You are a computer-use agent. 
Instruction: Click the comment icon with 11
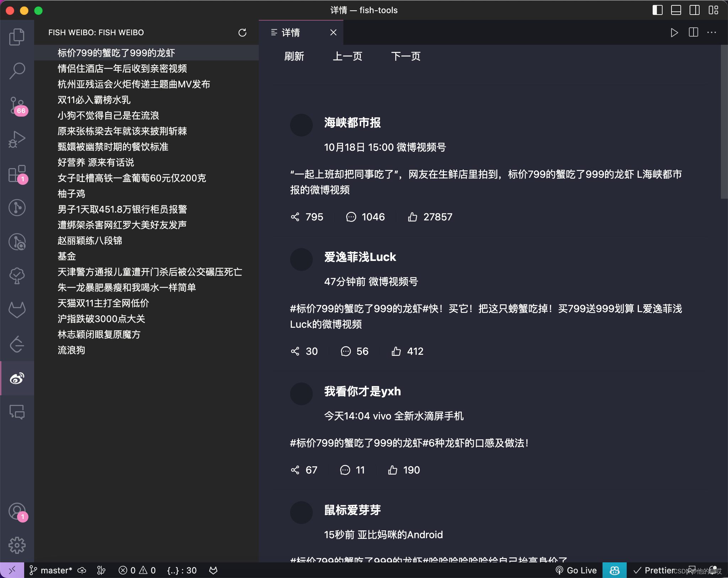point(345,470)
